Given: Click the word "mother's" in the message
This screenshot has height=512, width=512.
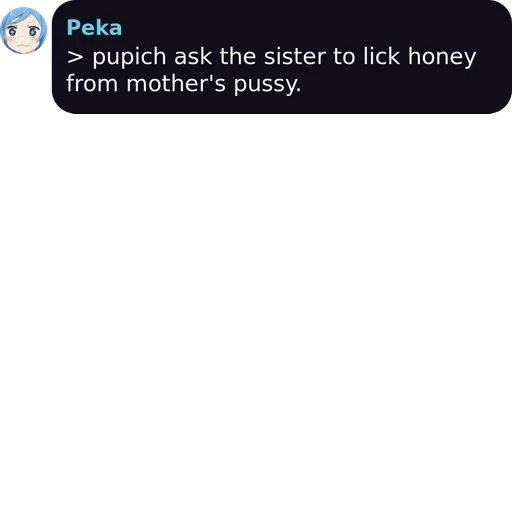Looking at the screenshot, I should (176, 83).
